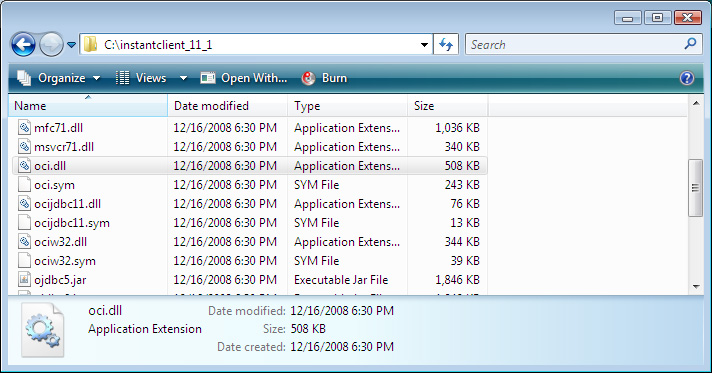Select the ociw32.sym filename

pos(65,261)
